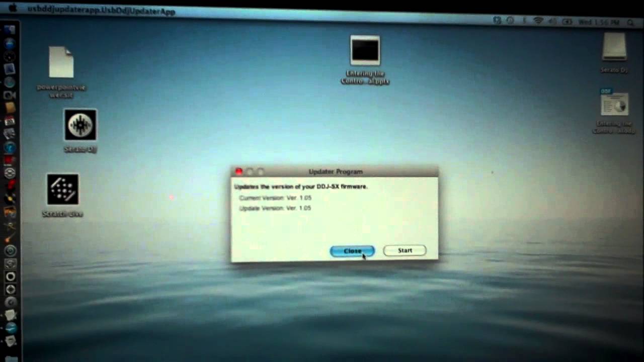Image resolution: width=644 pixels, height=362 pixels.
Task: Select the Serato DJ disk drive icon
Action: pyautogui.click(x=614, y=48)
